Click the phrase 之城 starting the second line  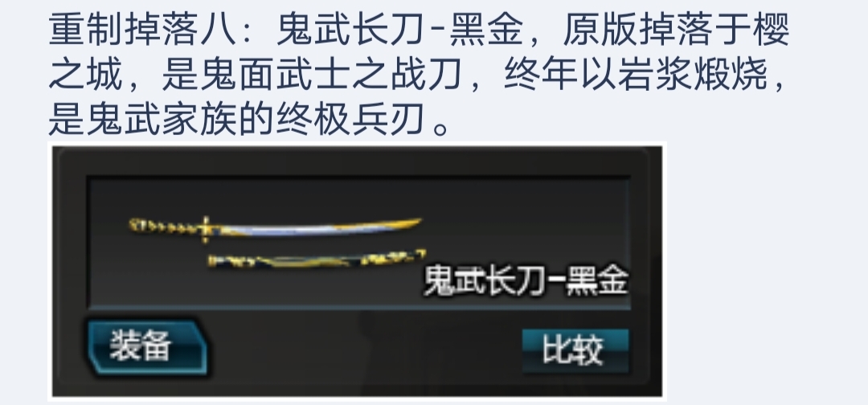[x=85, y=74]
